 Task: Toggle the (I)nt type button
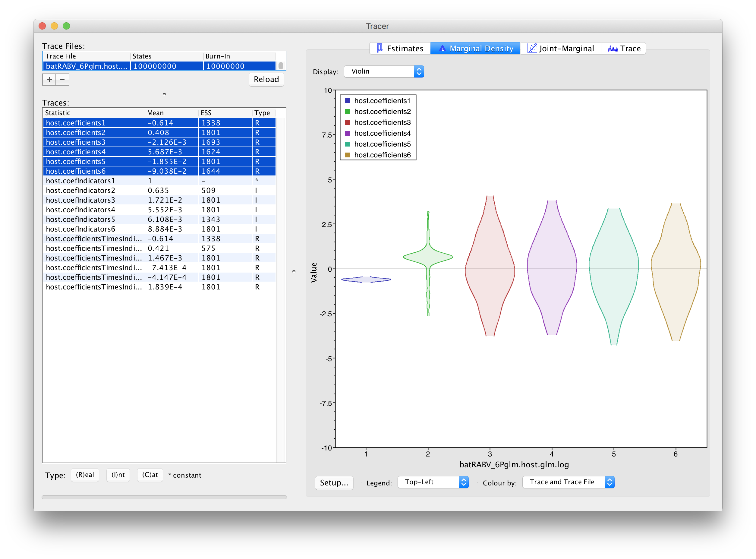tap(118, 475)
